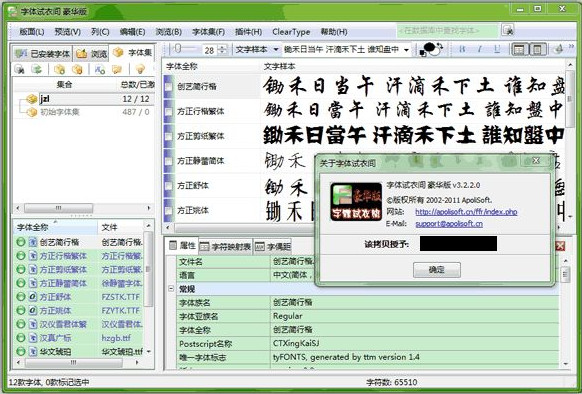
Task: Click the green refresh arrows icon
Action: click(x=36, y=69)
